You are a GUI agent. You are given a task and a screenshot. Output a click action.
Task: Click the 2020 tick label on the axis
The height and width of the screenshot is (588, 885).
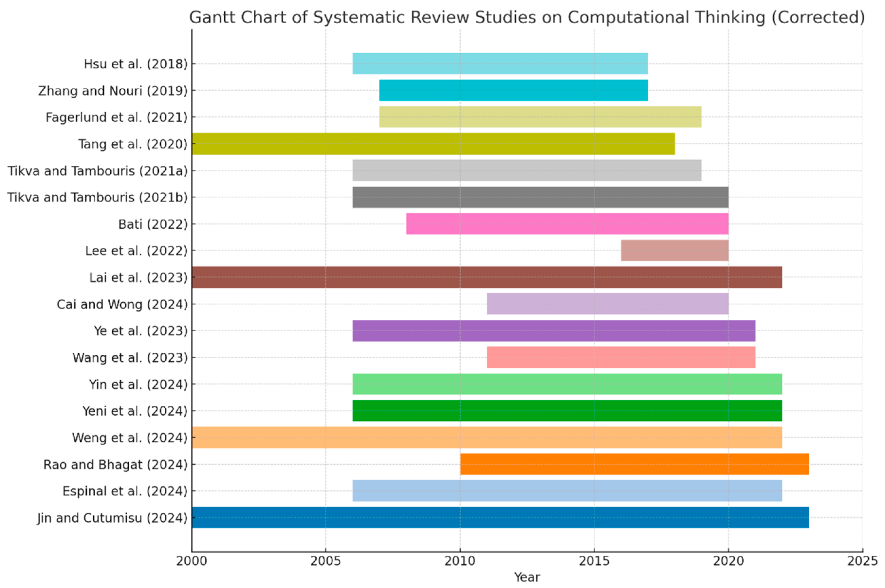[728, 561]
